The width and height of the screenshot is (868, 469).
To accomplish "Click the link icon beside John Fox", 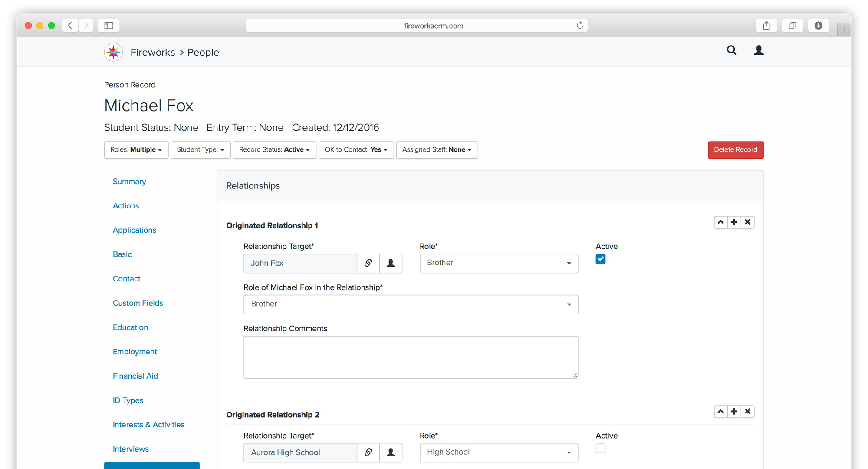I will point(368,263).
